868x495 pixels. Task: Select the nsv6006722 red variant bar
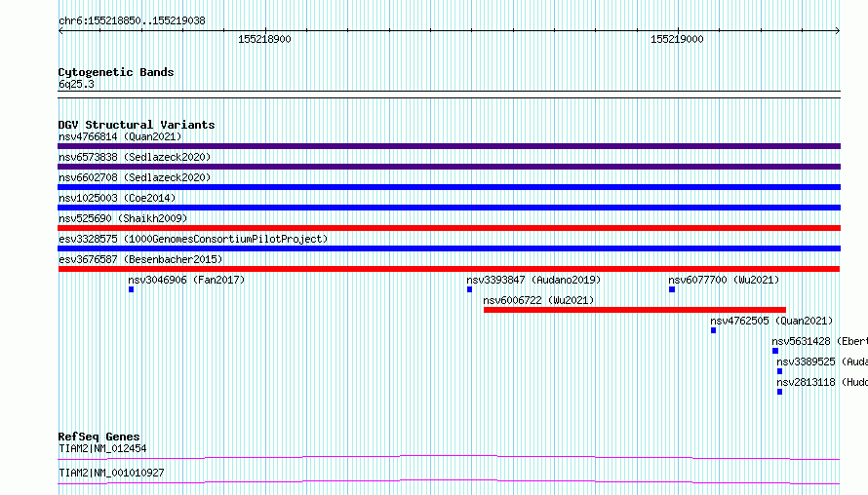click(634, 310)
